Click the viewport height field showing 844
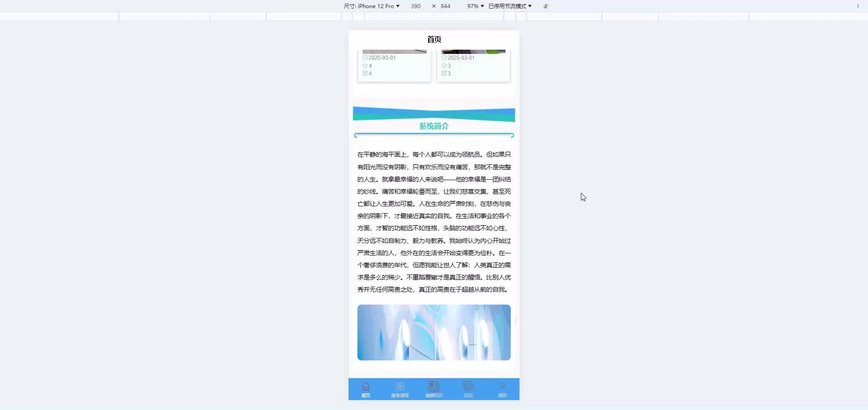 (x=445, y=6)
